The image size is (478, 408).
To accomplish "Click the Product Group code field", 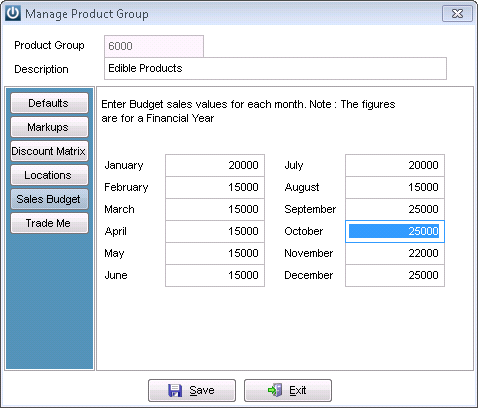I will (x=154, y=46).
